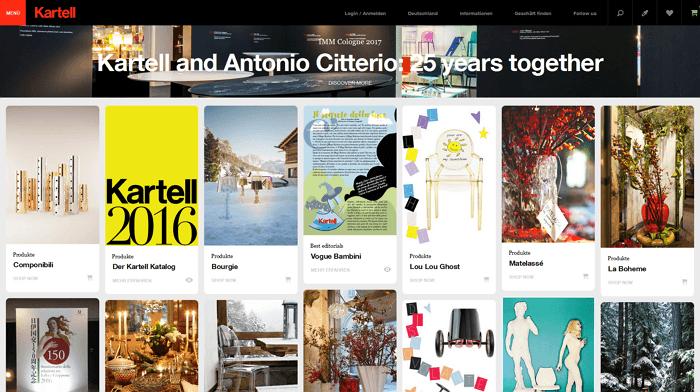This screenshot has height=392, width=700.
Task: Click DISCOVER MORE in the hero banner
Action: (x=350, y=83)
